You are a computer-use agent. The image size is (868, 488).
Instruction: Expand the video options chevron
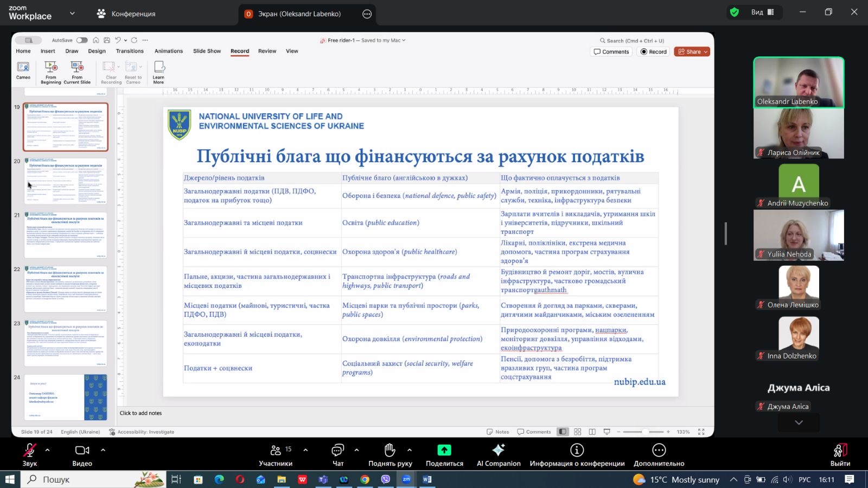click(103, 450)
